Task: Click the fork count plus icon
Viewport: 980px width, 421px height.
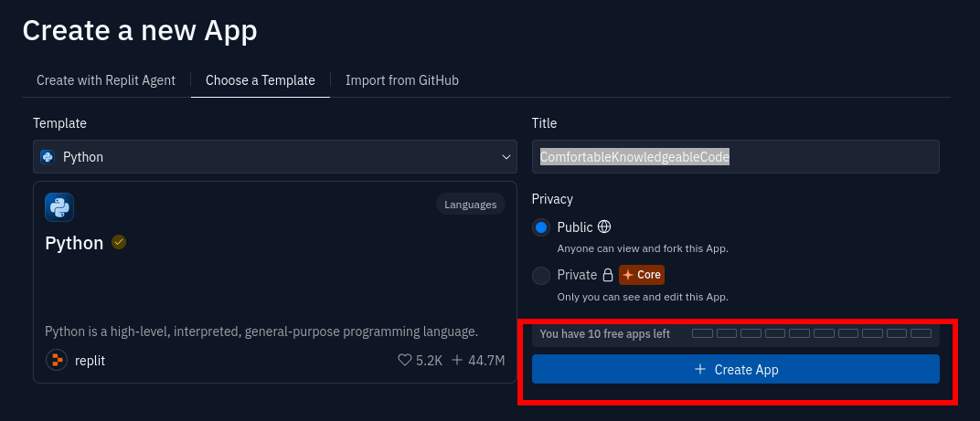Action: (x=457, y=361)
